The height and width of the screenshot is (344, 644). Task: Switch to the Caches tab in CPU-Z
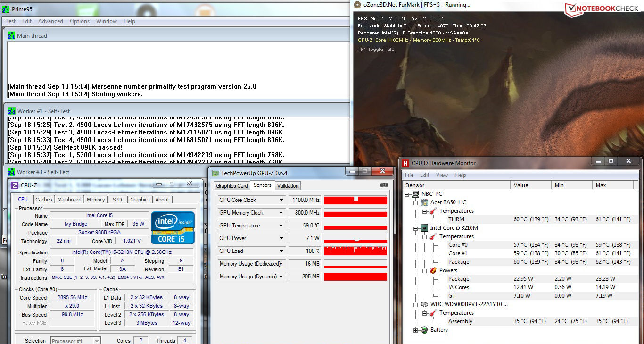44,200
